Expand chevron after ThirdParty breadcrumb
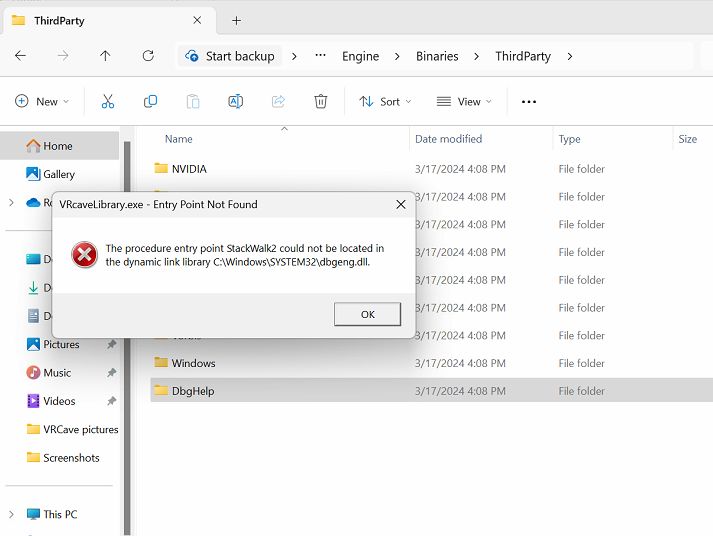The image size is (713, 536). [x=570, y=56]
